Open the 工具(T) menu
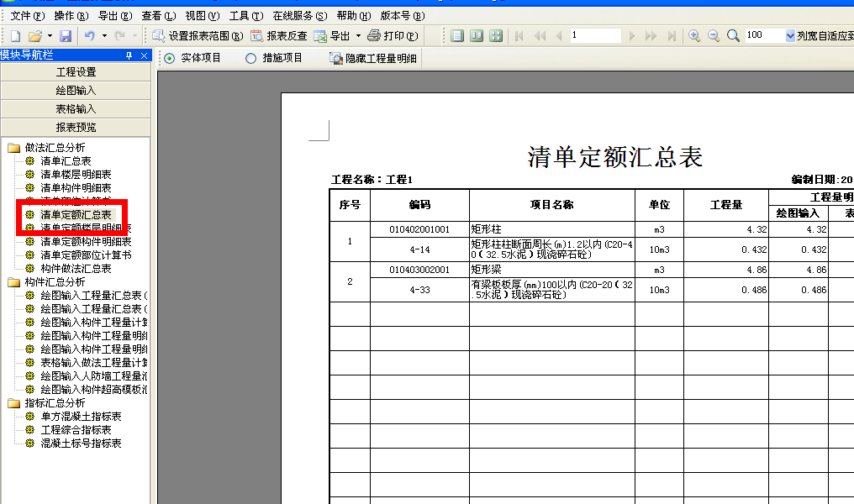This screenshot has height=504, width=854. pos(245,16)
